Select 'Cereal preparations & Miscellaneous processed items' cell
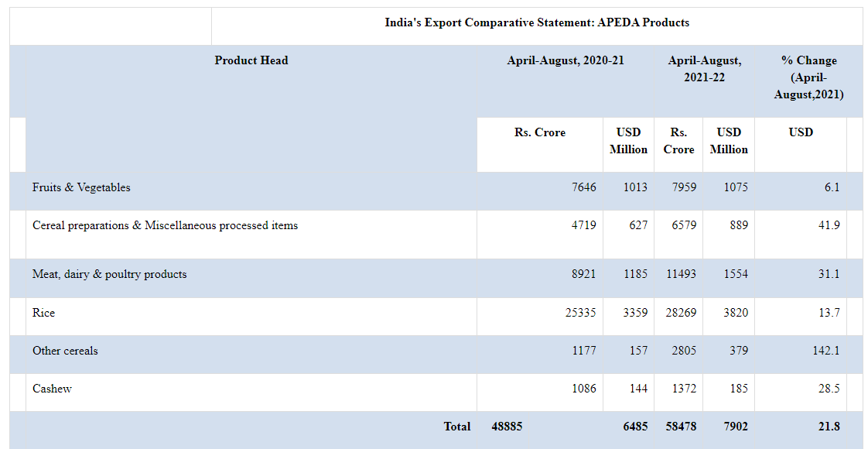 coord(165,225)
